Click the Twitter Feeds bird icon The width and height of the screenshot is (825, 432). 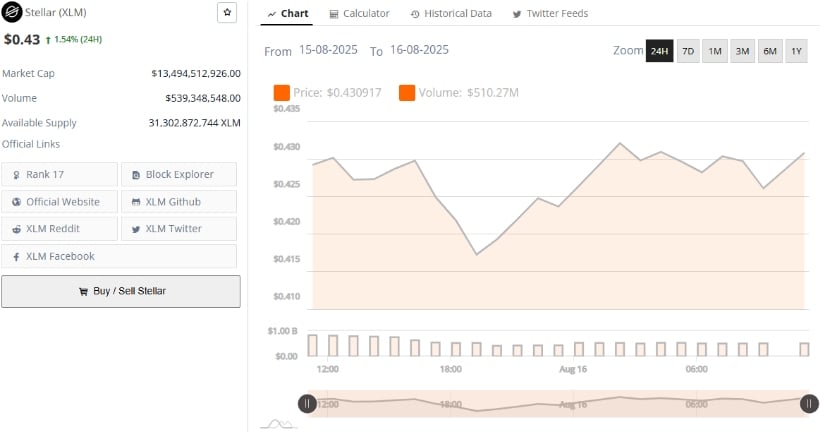click(x=517, y=14)
